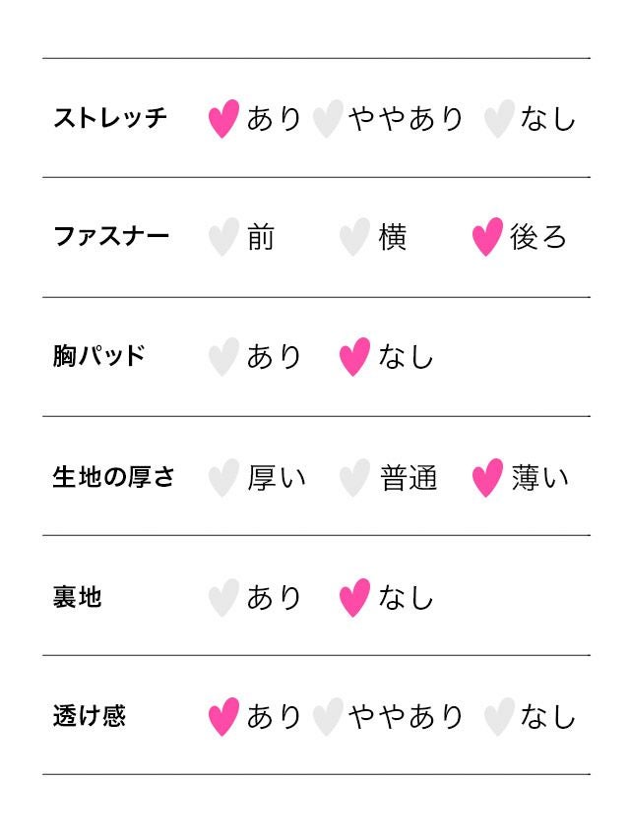Click the 透け感 row label
This screenshot has height=840, width=630.
(90, 716)
